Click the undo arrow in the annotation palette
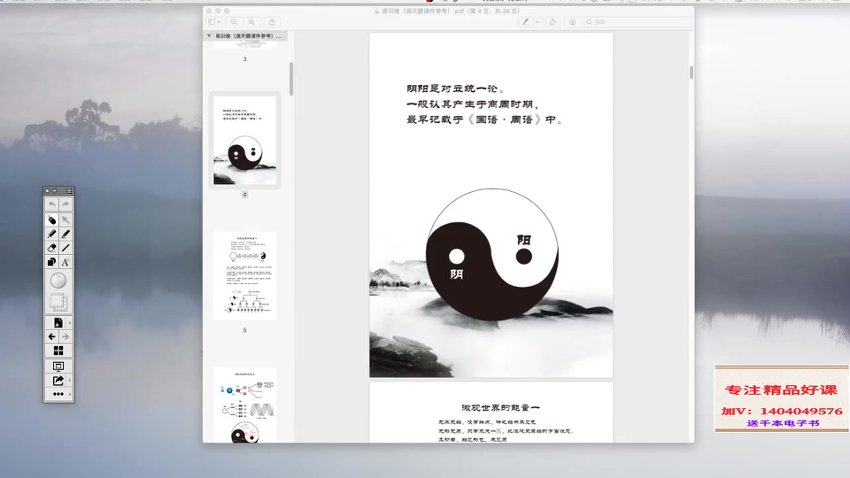 pos(52,204)
